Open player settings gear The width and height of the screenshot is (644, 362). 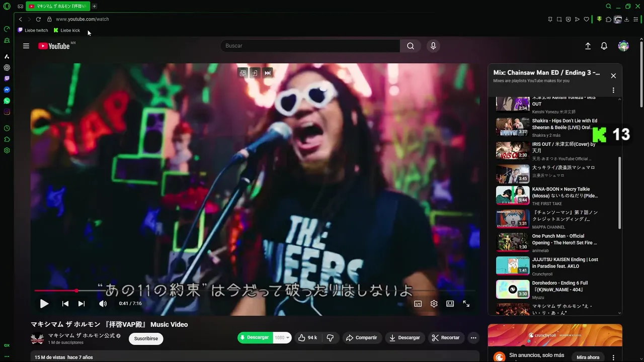click(x=434, y=304)
